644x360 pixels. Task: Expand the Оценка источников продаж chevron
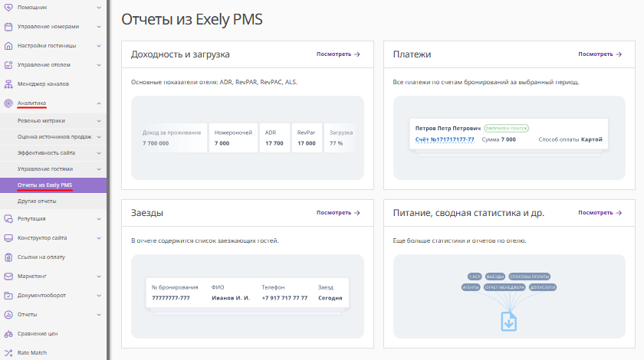(99, 136)
